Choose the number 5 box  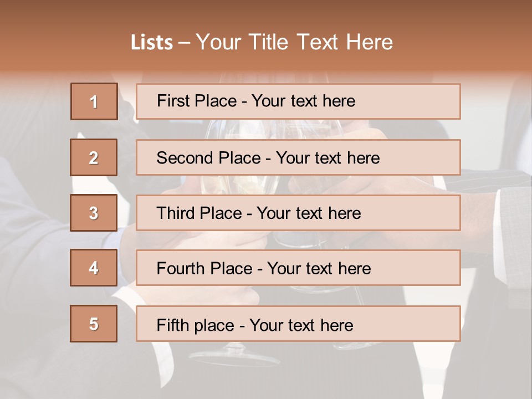(94, 324)
